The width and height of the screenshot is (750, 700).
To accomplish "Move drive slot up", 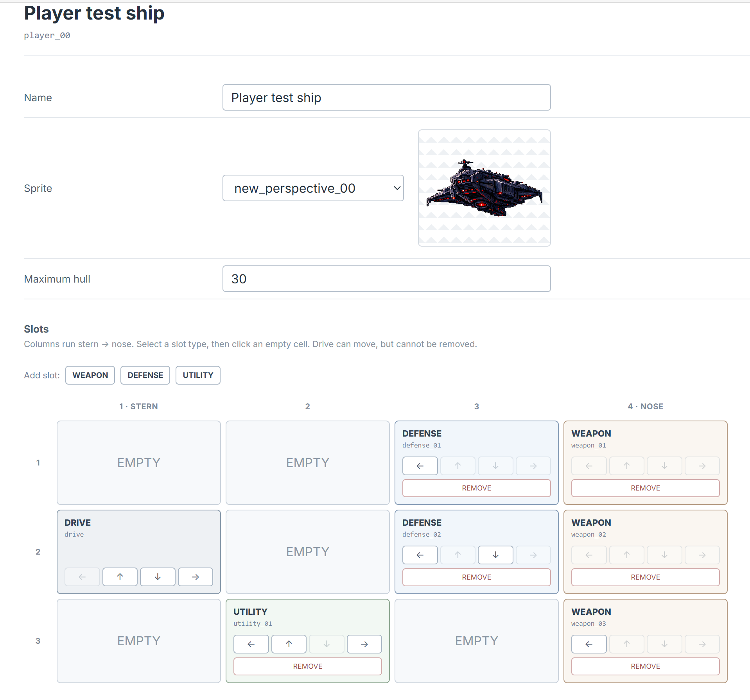I will 120,577.
